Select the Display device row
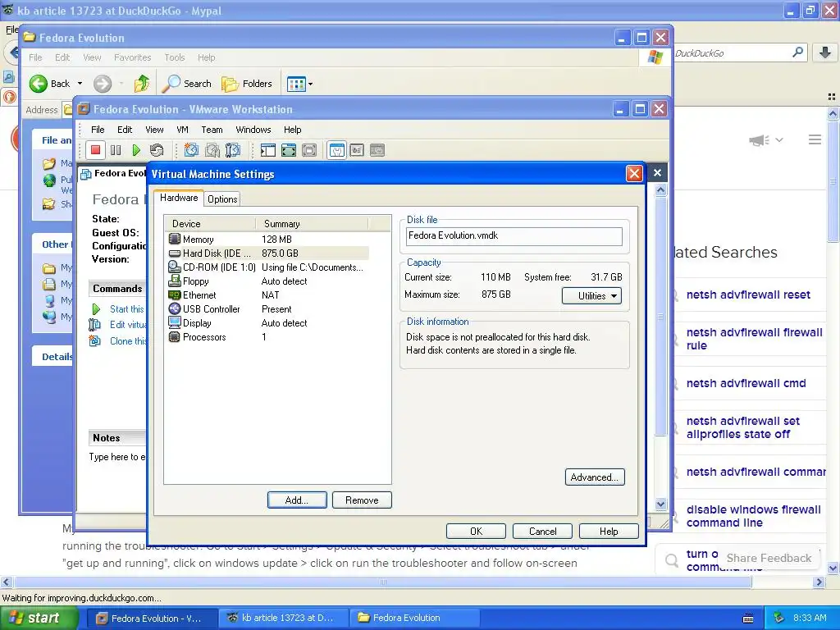 pos(268,323)
